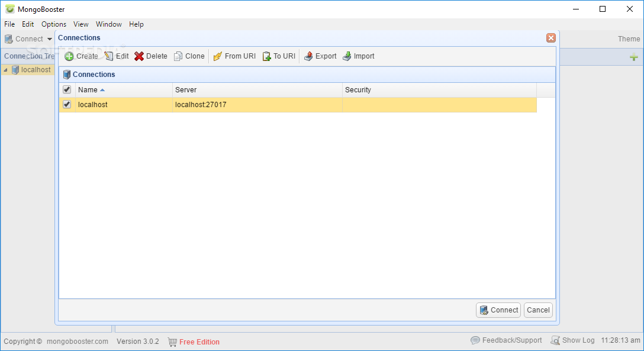
Task: Click the shopping cart icon in status bar
Action: [x=172, y=342]
